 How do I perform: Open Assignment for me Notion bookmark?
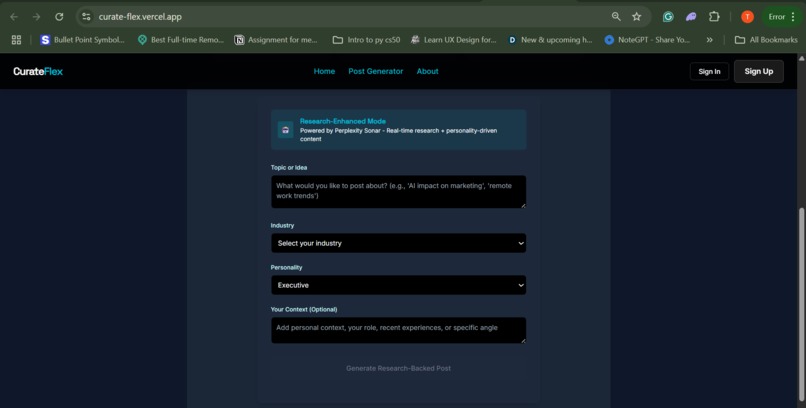click(276, 40)
